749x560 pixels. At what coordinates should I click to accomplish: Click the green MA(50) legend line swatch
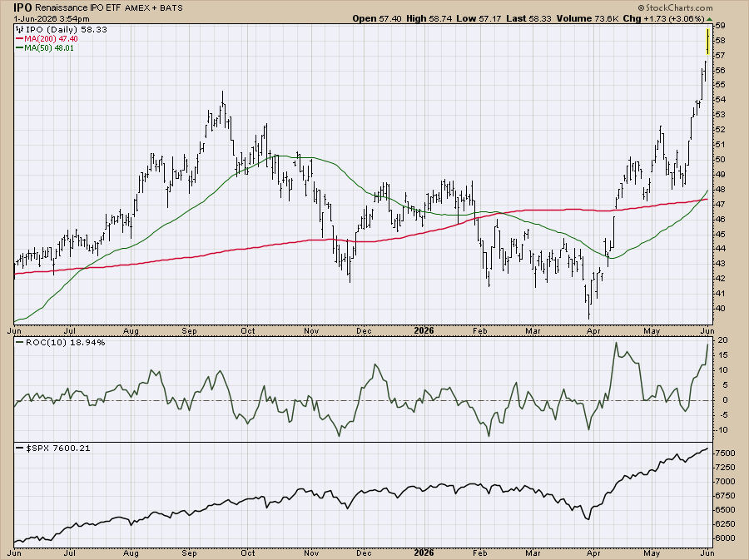tap(20, 47)
